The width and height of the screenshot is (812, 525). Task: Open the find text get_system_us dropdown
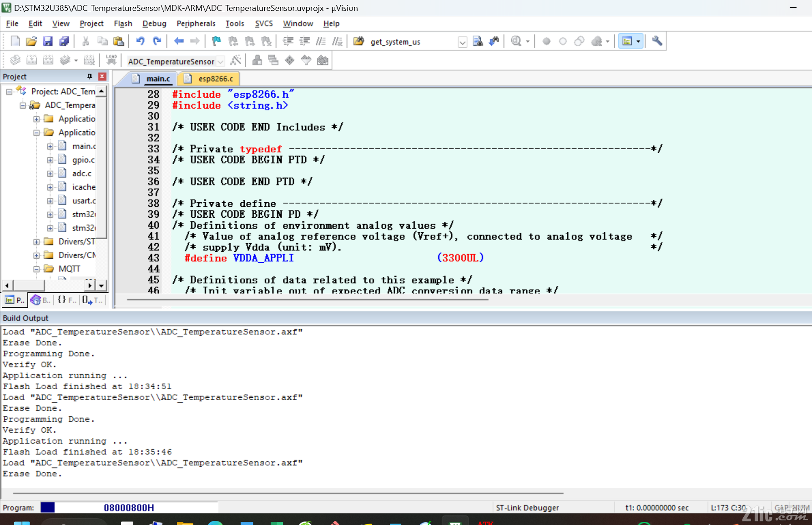[x=463, y=42]
